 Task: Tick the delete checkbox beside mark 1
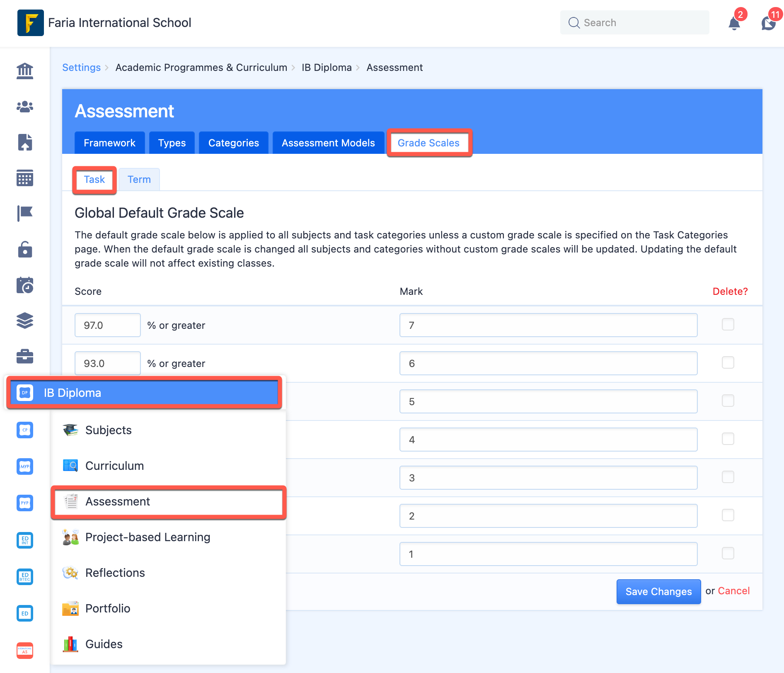coord(728,553)
